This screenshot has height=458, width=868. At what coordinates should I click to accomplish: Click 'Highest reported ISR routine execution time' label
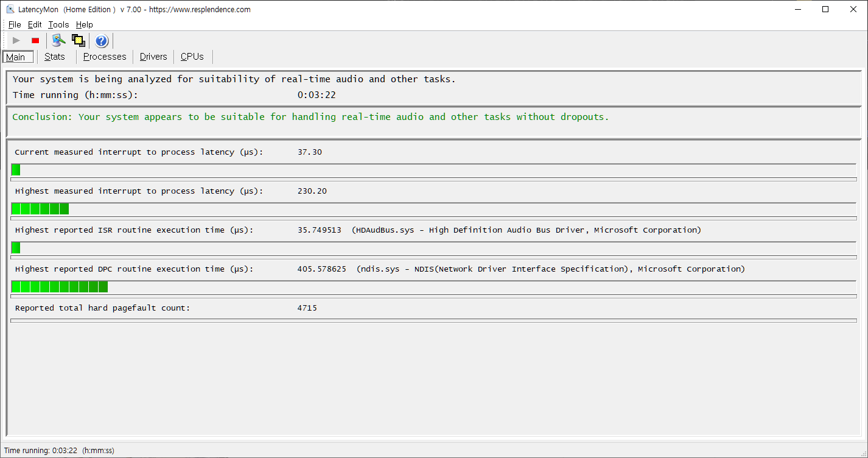point(134,230)
